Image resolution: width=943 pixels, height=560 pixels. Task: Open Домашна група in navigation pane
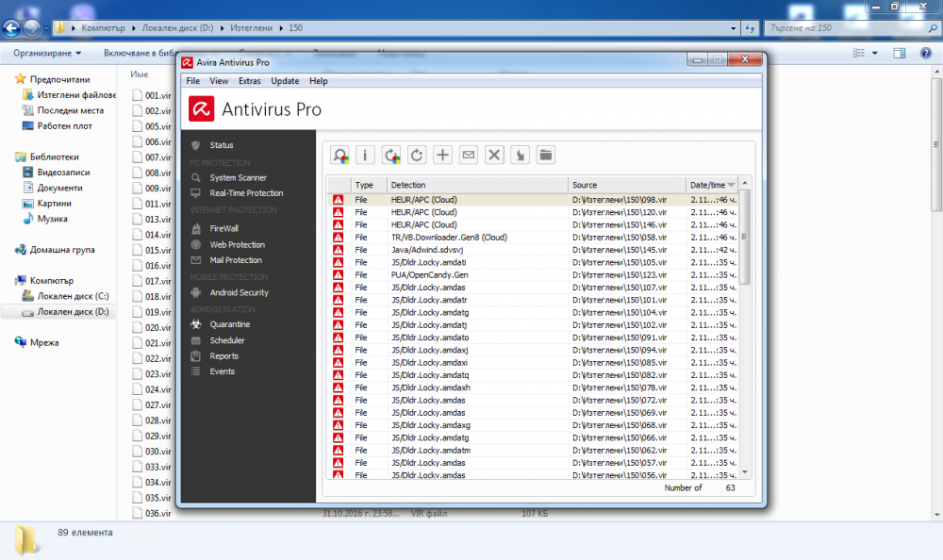[62, 250]
